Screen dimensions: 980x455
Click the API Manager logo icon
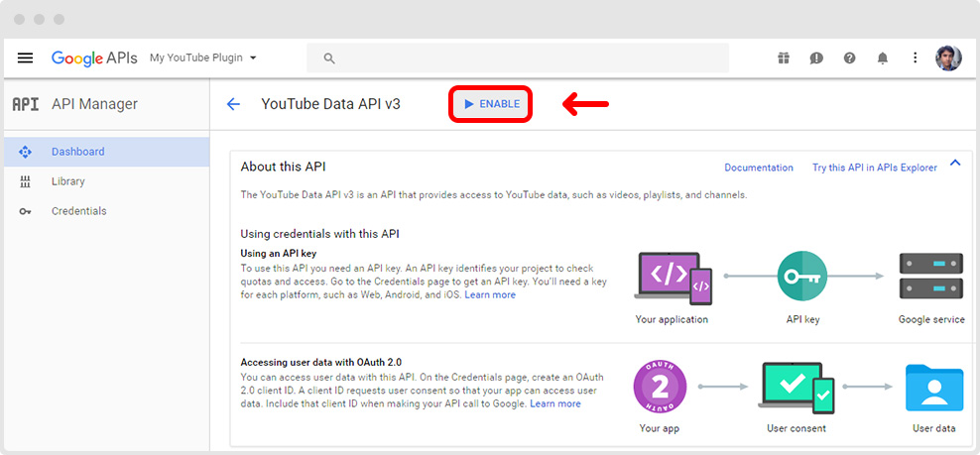pos(26,104)
